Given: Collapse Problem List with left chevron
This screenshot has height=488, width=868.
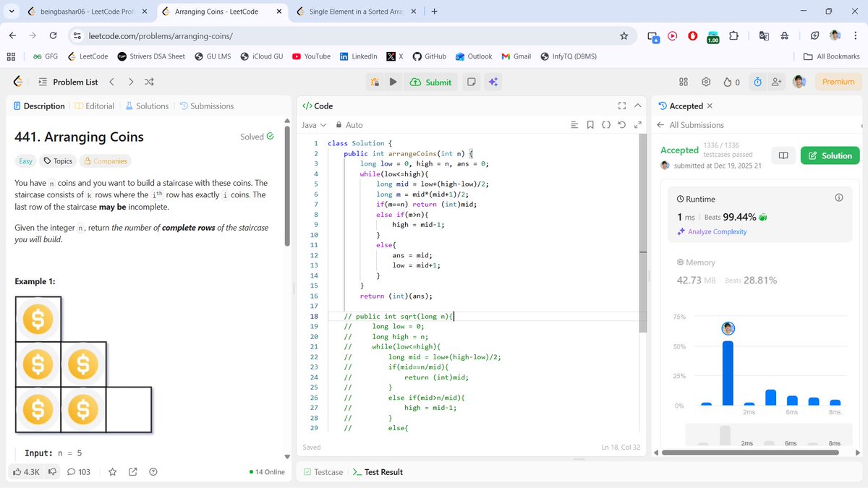Looking at the screenshot, I should tap(112, 82).
